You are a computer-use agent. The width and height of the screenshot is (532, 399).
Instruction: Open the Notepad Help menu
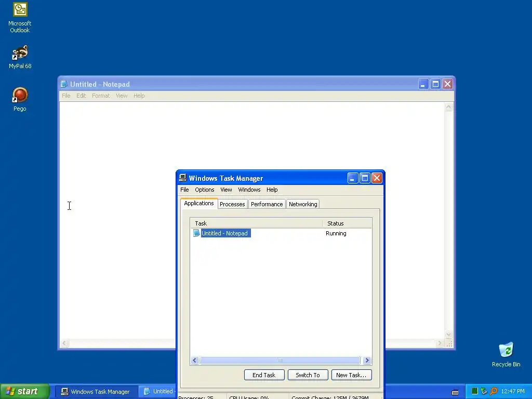coord(139,96)
